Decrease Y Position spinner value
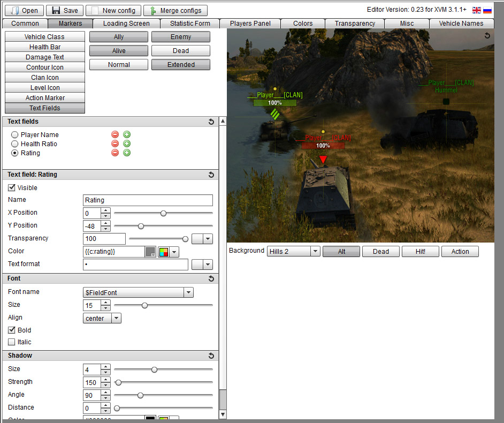Screen dimensions: 504x423 (105, 229)
